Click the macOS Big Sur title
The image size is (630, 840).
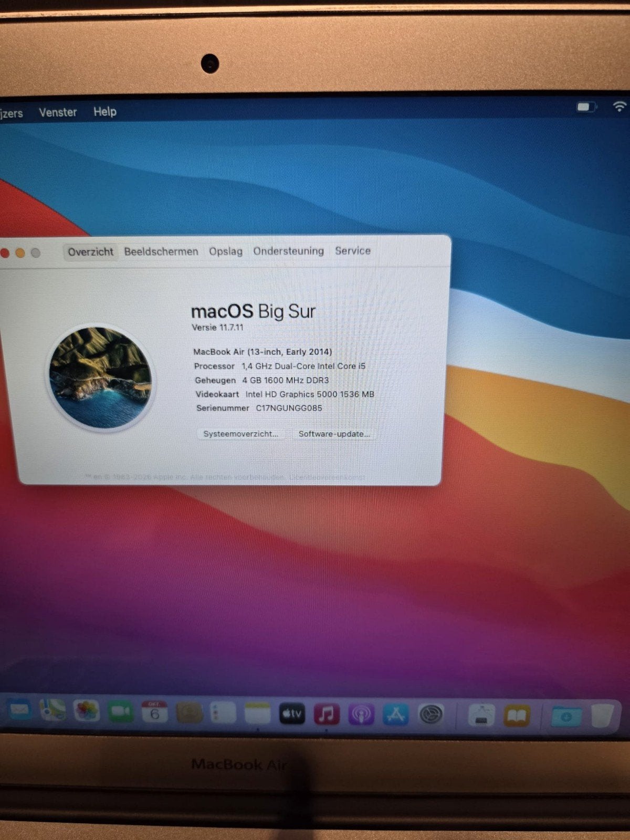tap(253, 311)
